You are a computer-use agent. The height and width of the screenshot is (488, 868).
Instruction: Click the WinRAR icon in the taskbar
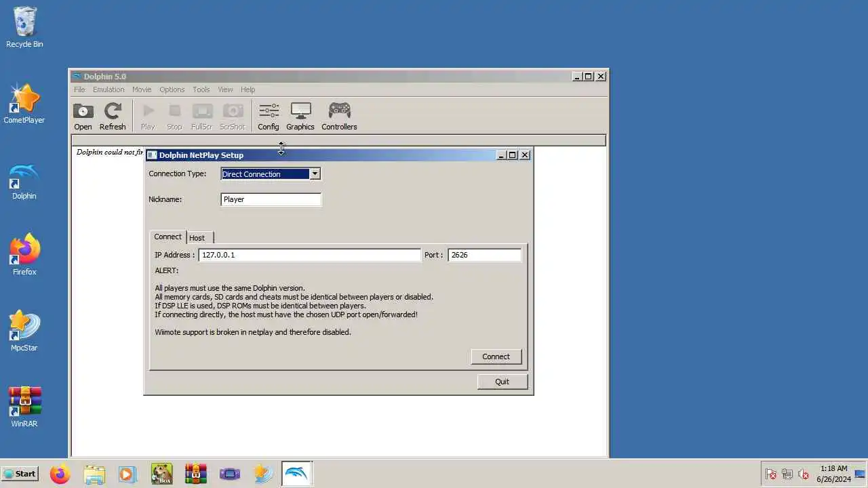click(x=195, y=474)
